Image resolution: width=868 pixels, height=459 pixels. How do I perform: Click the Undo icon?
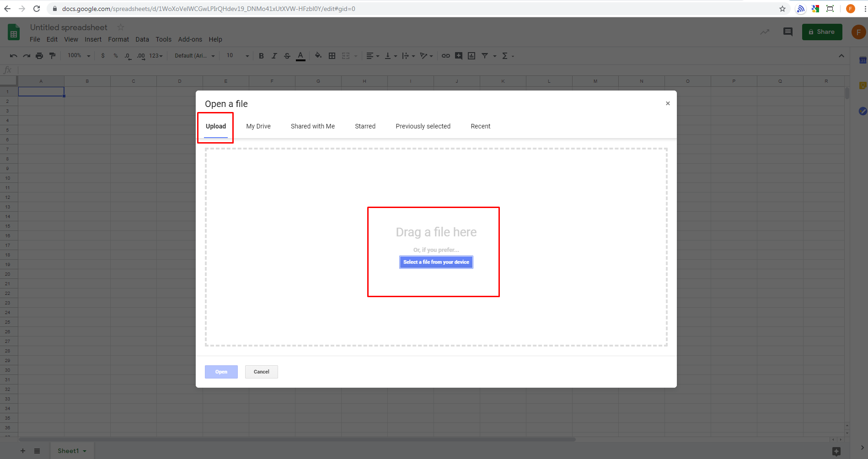pos(13,56)
